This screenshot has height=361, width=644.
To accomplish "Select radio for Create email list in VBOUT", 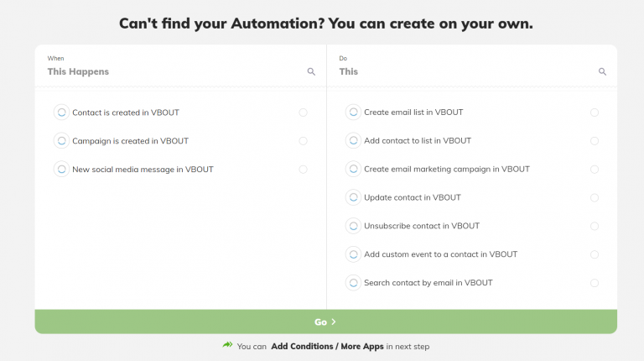I will coord(595,112).
